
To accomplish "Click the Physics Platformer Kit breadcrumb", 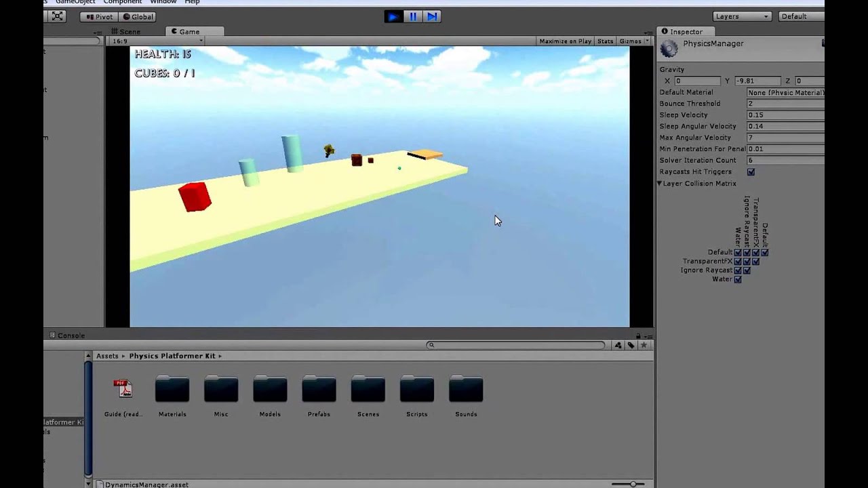I will [x=172, y=356].
